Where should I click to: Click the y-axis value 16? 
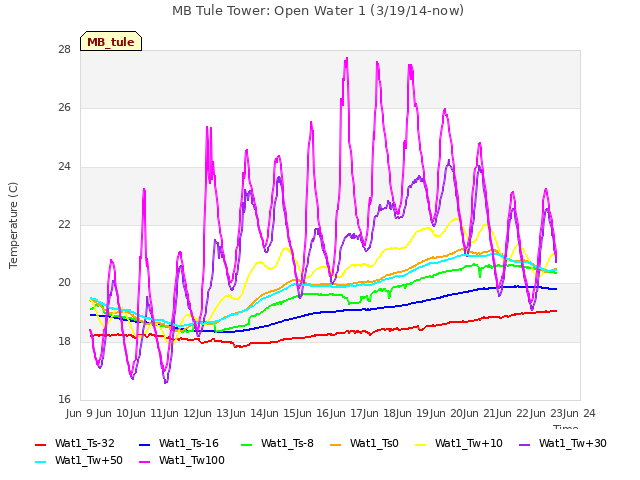[x=64, y=399]
